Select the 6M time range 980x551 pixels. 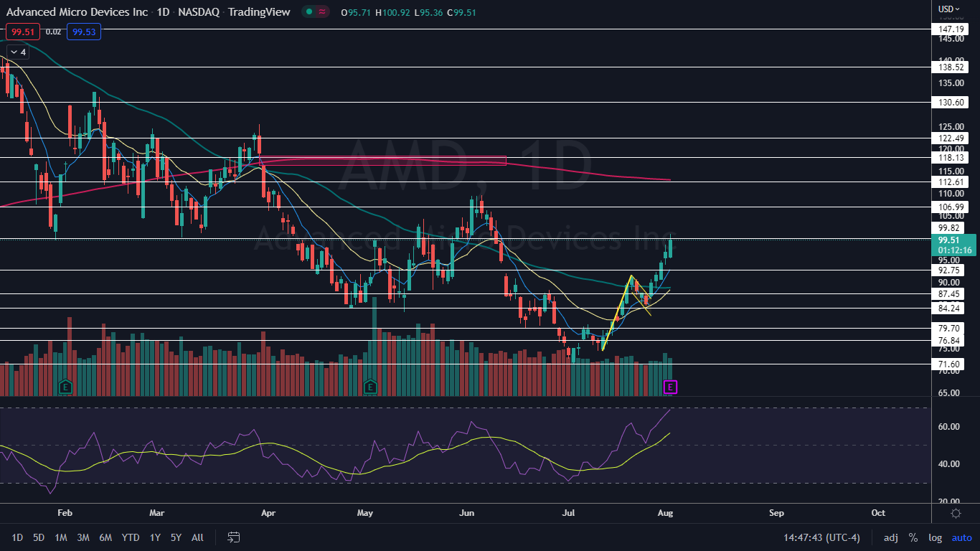(x=105, y=537)
